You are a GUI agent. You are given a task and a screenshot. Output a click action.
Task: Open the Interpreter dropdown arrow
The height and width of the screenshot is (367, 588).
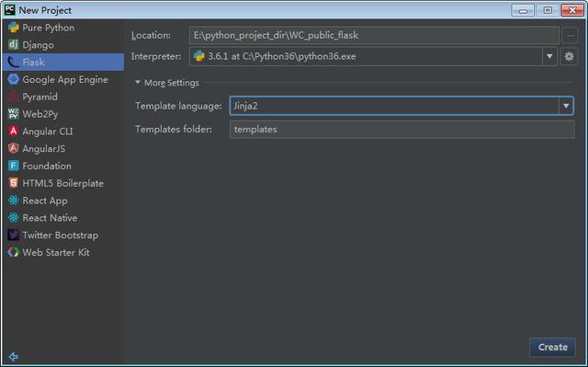pos(549,57)
